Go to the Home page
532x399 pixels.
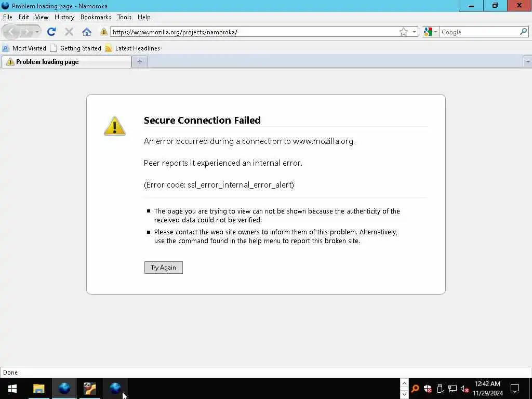pyautogui.click(x=87, y=32)
